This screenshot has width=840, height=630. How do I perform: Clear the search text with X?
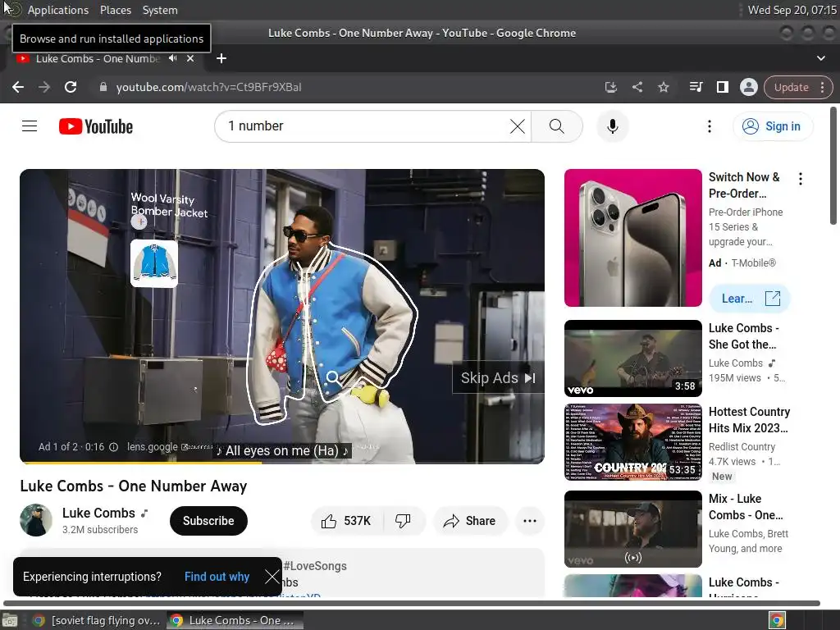pos(517,126)
